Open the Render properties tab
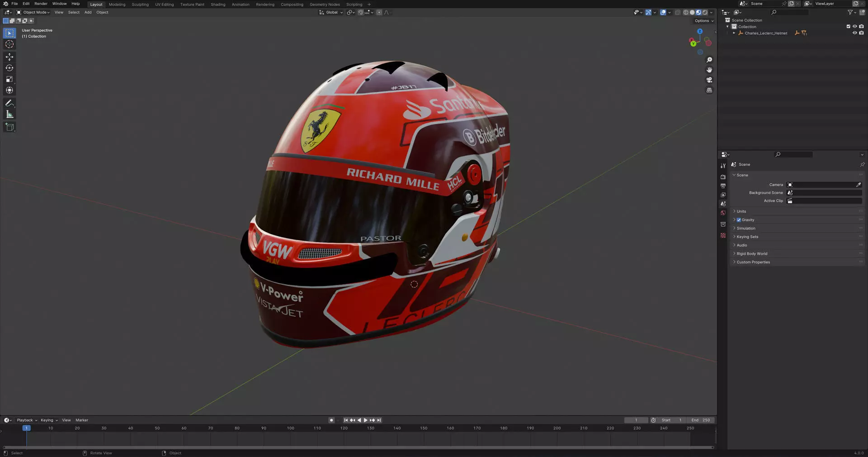The image size is (868, 457). pyautogui.click(x=723, y=177)
